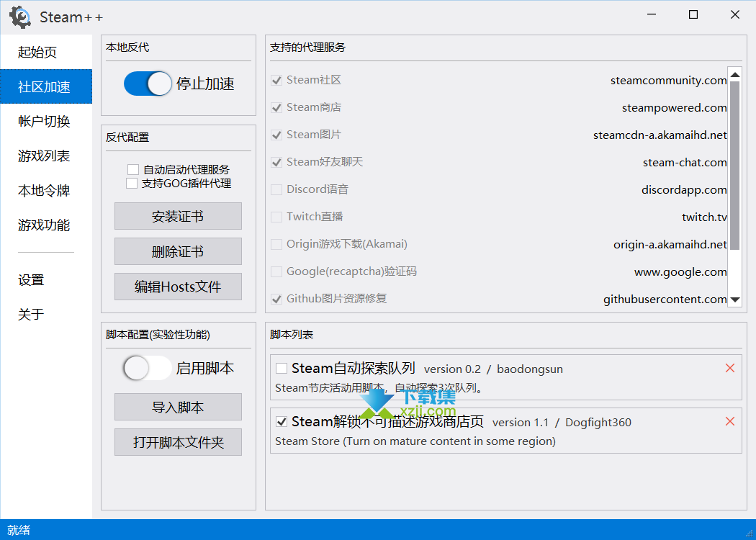Click the 导入脚本 button
This screenshot has width=756, height=540.
point(178,407)
